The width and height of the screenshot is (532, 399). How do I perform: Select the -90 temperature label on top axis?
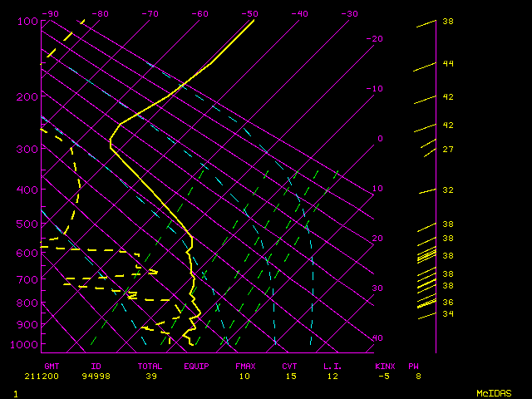click(50, 13)
